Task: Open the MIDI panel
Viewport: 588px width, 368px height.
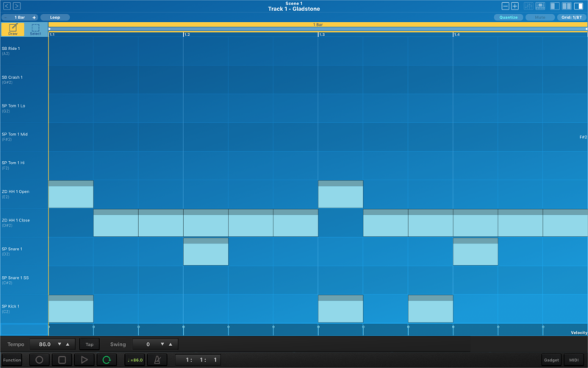Action: pos(573,360)
